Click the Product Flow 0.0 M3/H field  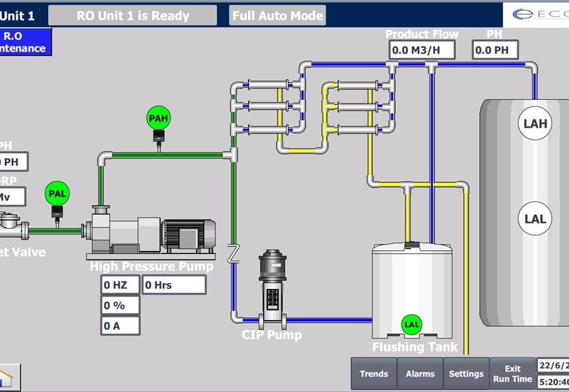pyautogui.click(x=422, y=50)
